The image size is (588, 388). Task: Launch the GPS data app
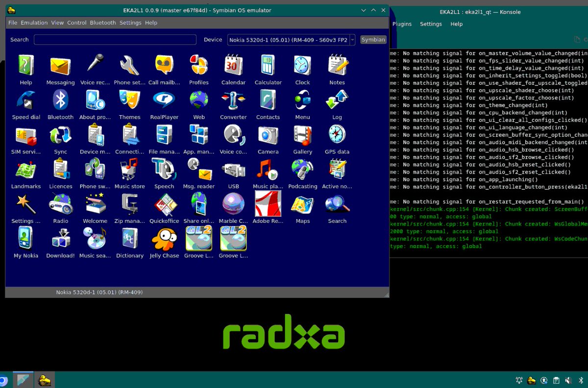tap(337, 135)
